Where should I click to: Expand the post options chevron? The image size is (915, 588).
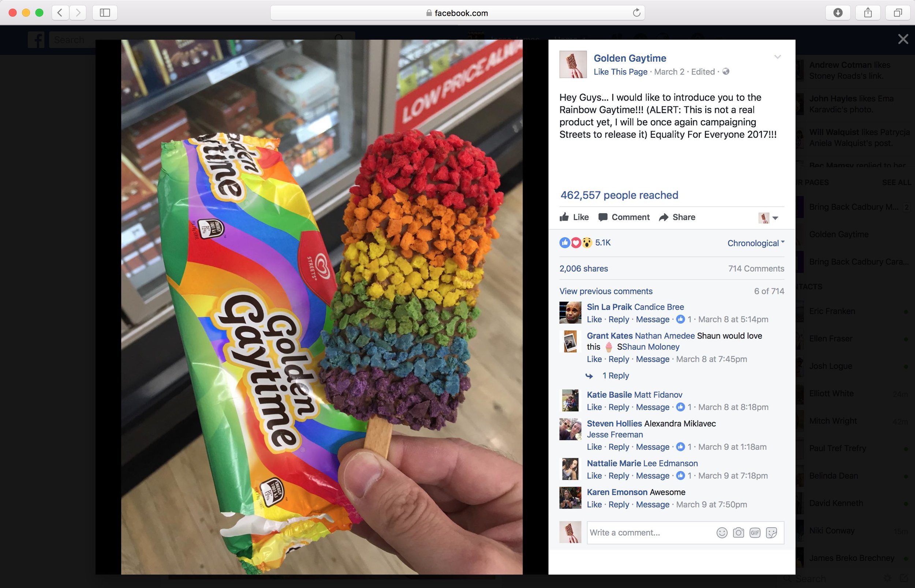pyautogui.click(x=777, y=57)
